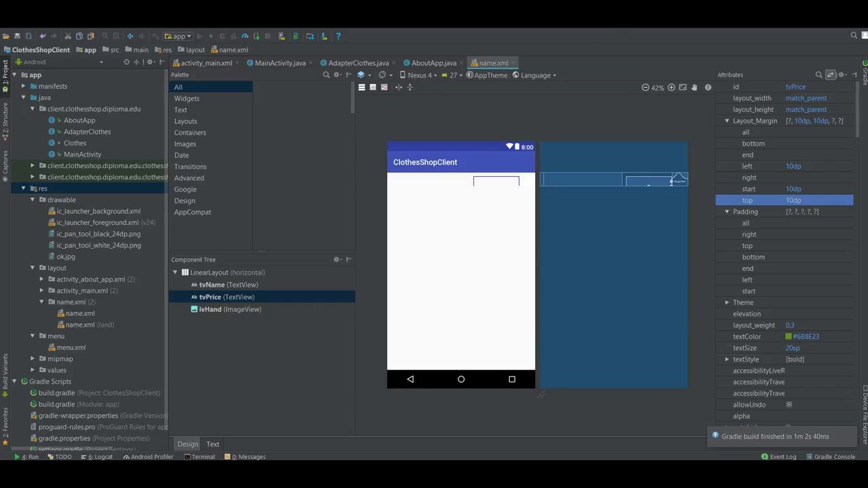Screen dimensions: 868x488
Task: Click the cut scissors icon in toolbar
Action: 68,36
